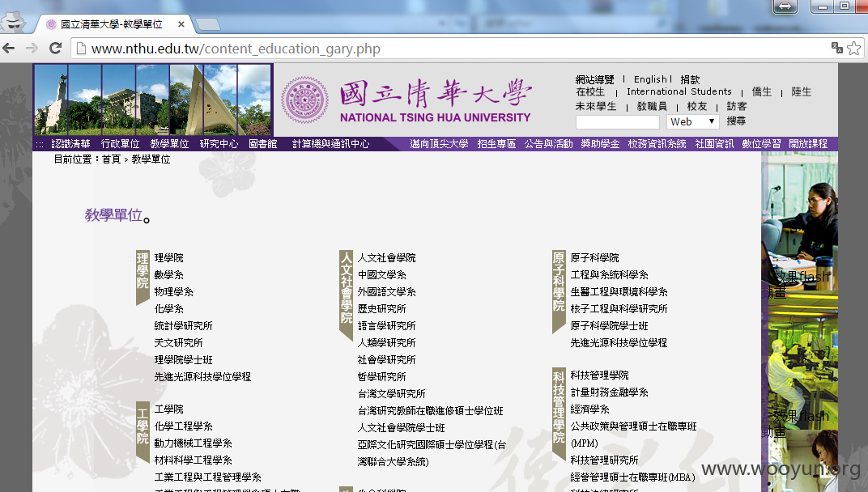Viewport: 868px width, 492px height.
Task: Click the NTHU purple seal logo
Action: pos(304,100)
